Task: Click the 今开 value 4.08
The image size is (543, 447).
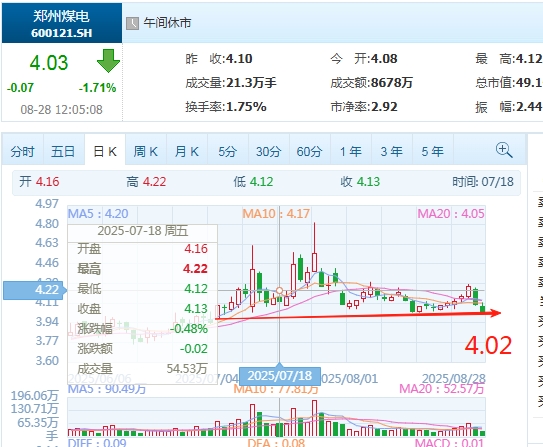Action: click(384, 59)
